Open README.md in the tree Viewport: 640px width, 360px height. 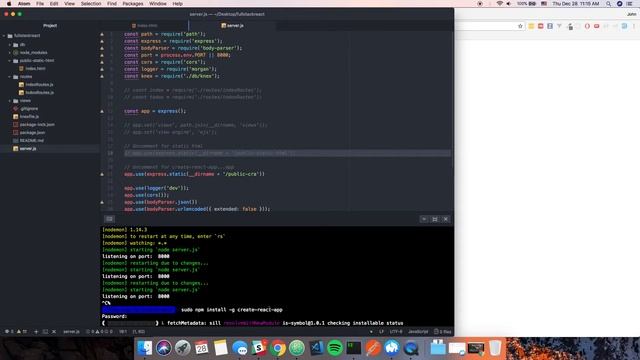(31, 140)
